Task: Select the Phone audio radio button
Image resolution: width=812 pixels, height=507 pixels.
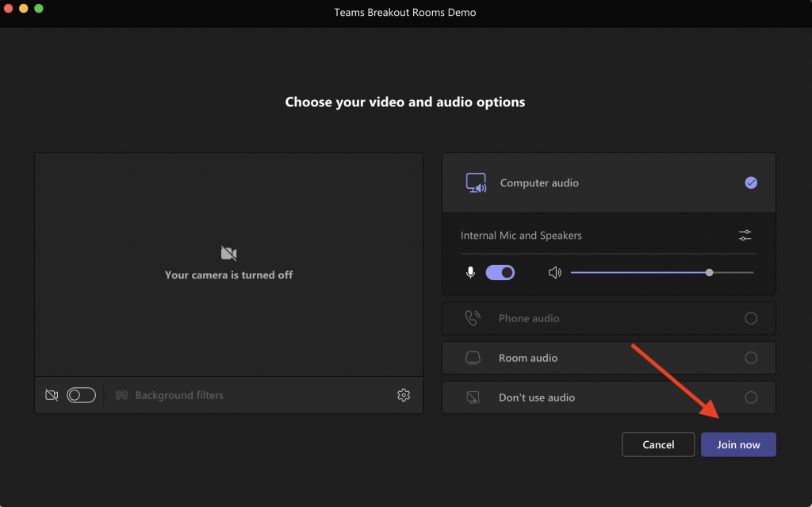Action: [751, 318]
